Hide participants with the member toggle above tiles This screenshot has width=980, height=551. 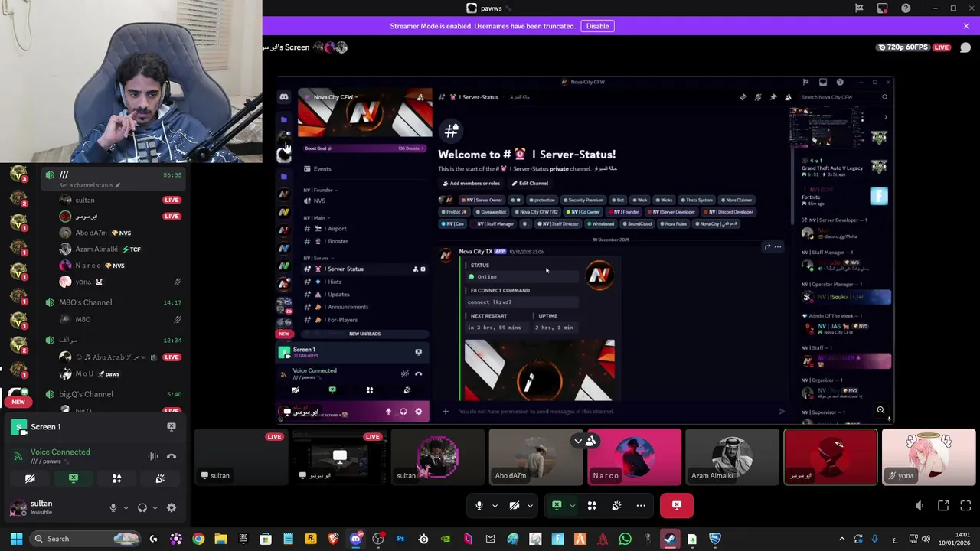coord(585,441)
